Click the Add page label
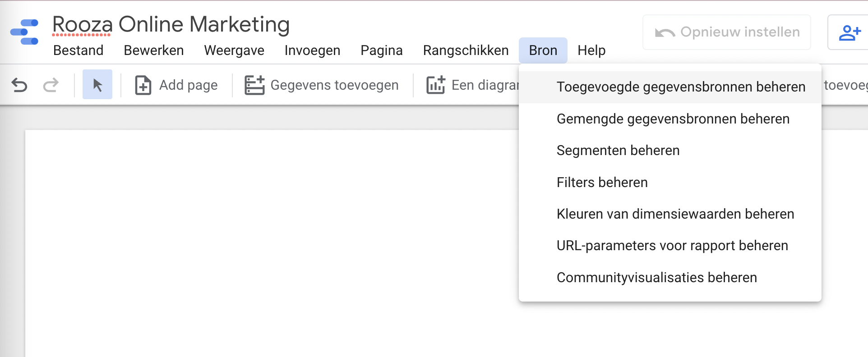 point(189,85)
